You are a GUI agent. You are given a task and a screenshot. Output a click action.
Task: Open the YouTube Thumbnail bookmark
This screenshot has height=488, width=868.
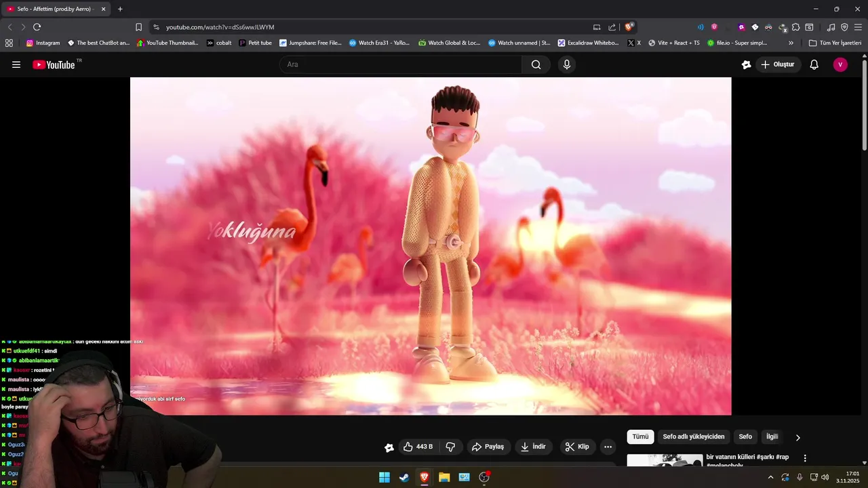pyautogui.click(x=167, y=43)
